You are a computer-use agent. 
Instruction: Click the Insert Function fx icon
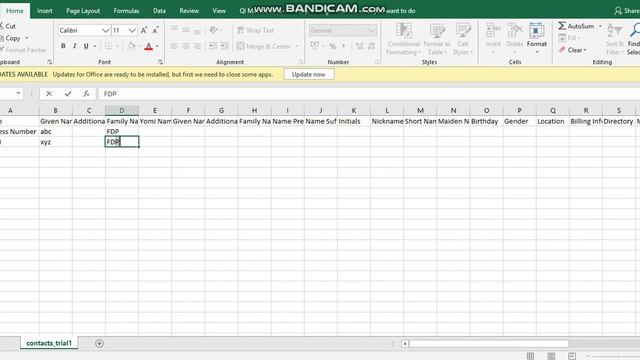pos(86,94)
